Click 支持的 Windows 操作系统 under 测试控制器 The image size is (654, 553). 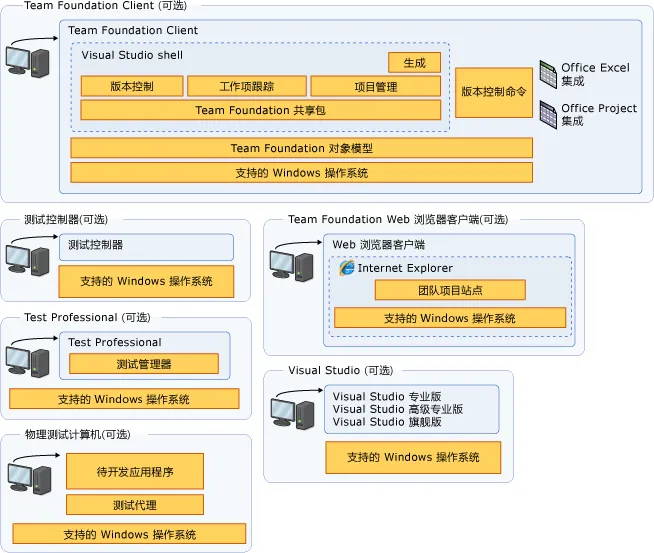[x=146, y=281]
